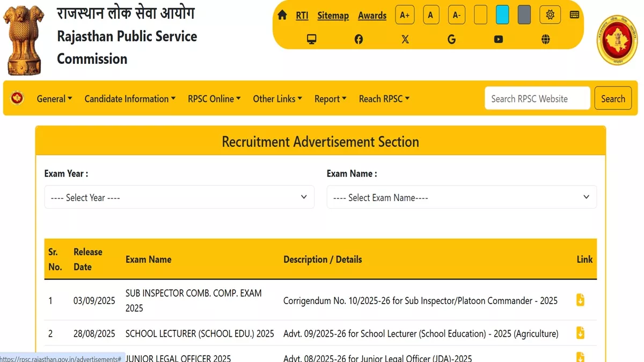Open the Exam Name select dropdown

462,197
